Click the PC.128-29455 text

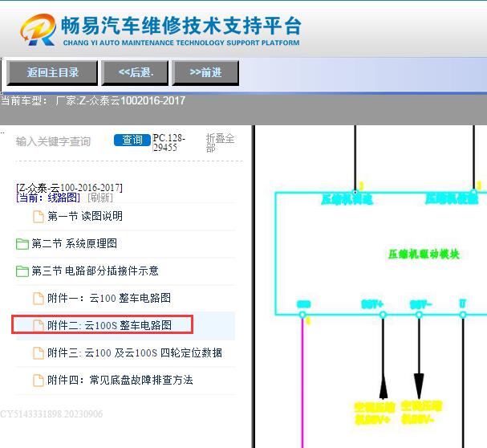point(168,142)
